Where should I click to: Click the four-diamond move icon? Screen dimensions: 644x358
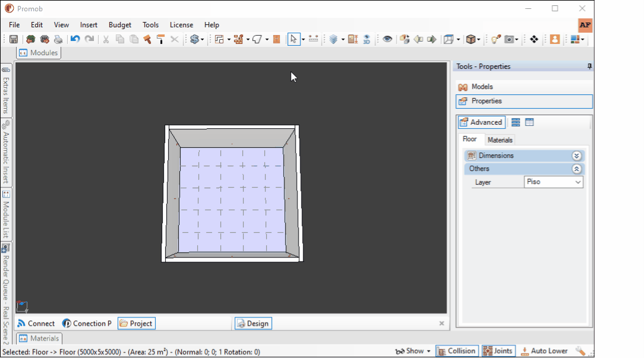pyautogui.click(x=534, y=39)
